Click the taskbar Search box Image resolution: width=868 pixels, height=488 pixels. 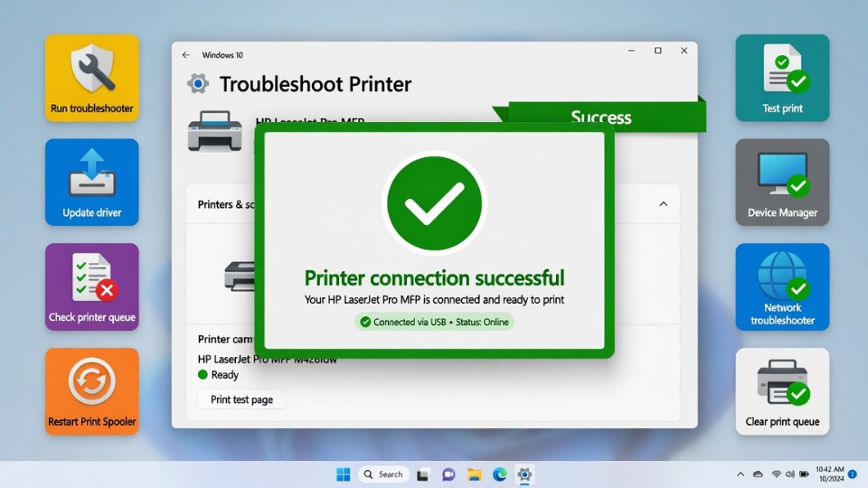click(x=383, y=474)
